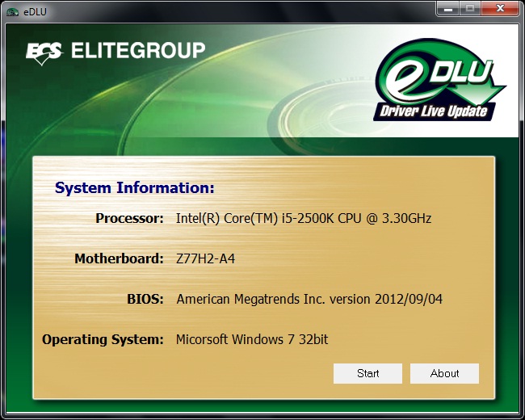Click the Operating System label
Image resolution: width=525 pixels, height=420 pixels.
point(103,339)
